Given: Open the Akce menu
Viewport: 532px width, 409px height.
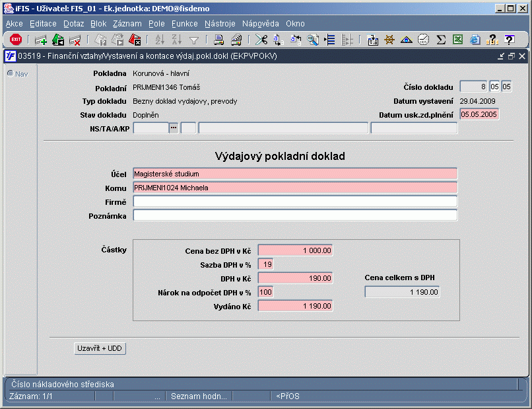Looking at the screenshot, I should pos(14,23).
